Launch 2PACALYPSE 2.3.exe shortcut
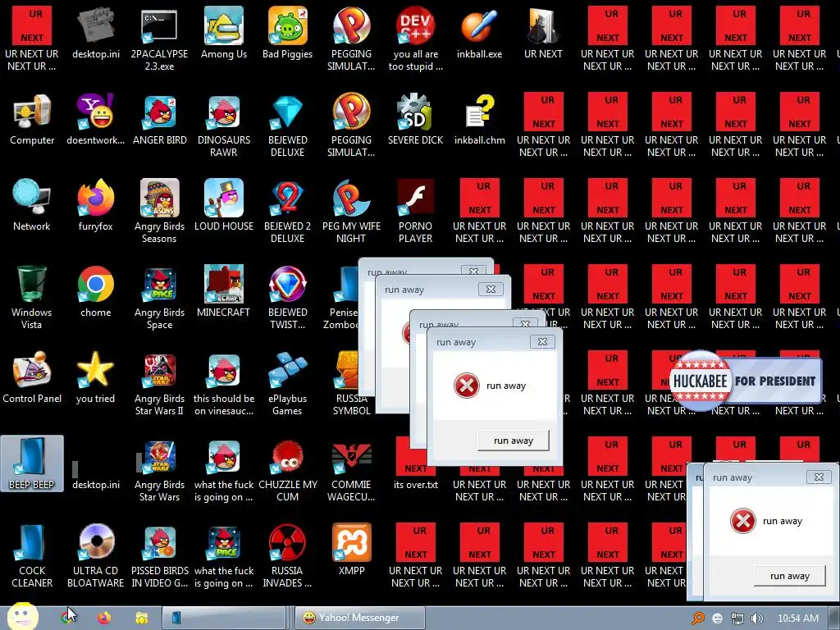This screenshot has width=840, height=630. pos(160,39)
